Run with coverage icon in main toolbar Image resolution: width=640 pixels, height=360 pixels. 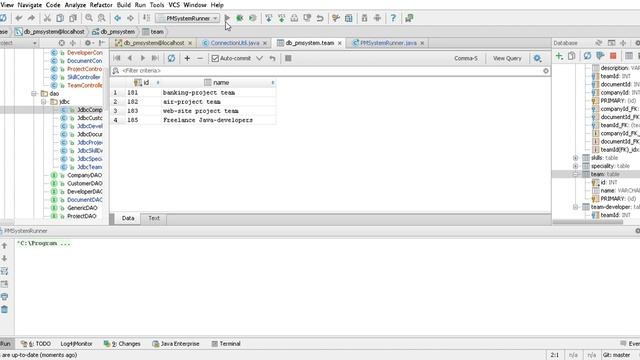253,18
